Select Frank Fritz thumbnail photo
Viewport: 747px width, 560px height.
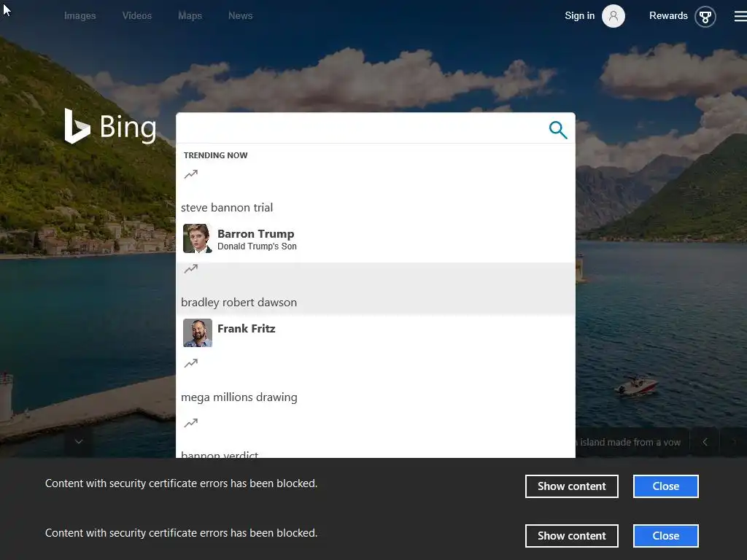198,332
